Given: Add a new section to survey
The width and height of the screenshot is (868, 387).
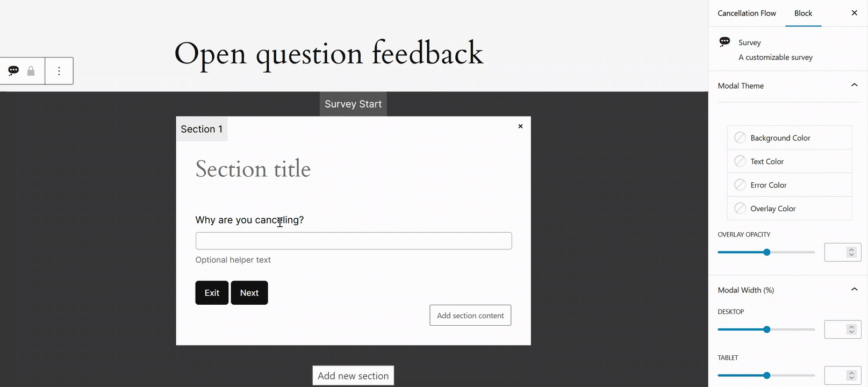Looking at the screenshot, I should pyautogui.click(x=353, y=376).
